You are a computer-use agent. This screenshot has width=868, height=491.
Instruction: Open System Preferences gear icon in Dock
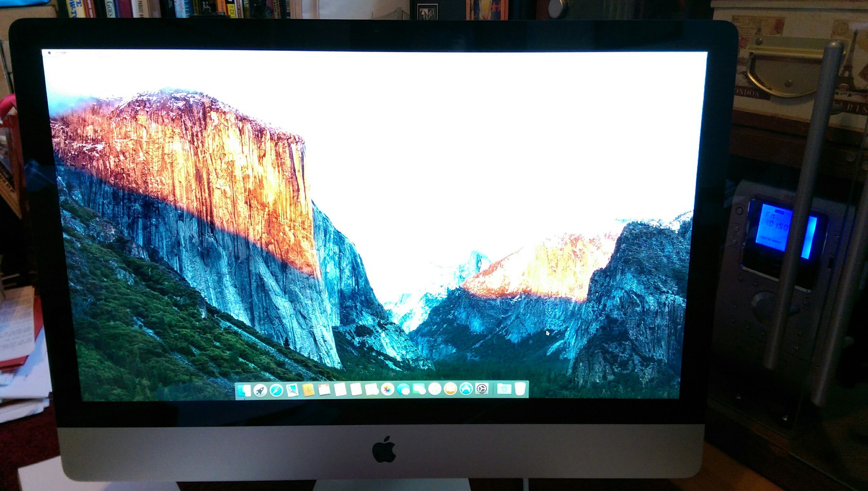(482, 389)
